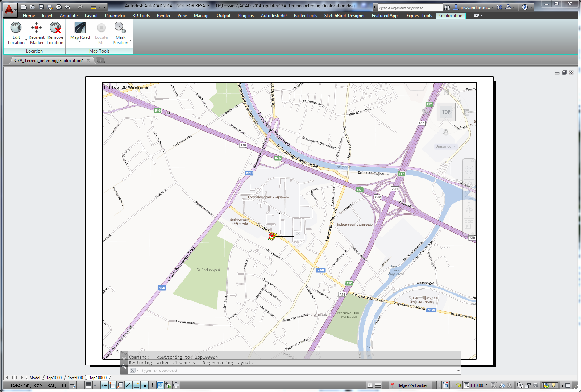Screen dimensions: 581x392
Task: Click the jos.vandamm sign-in account button
Action: point(474,7)
